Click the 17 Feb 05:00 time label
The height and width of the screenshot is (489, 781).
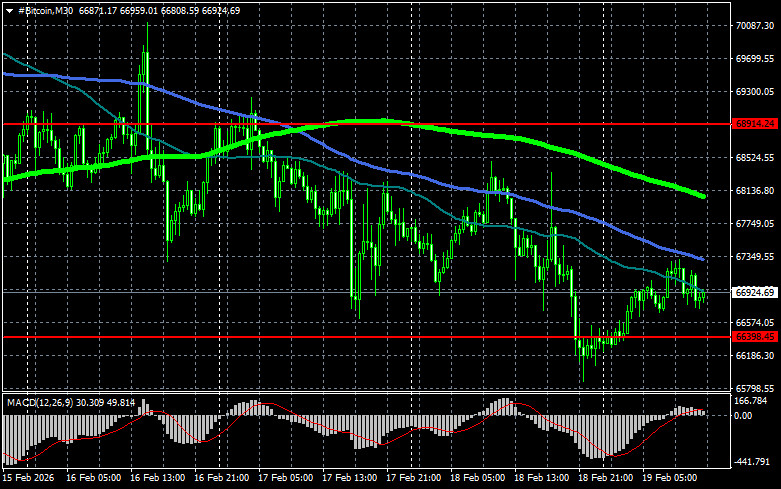coord(285,478)
